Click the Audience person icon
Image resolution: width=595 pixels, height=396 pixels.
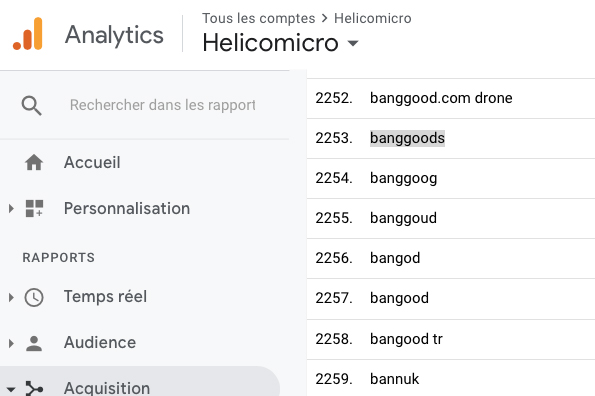(34, 343)
